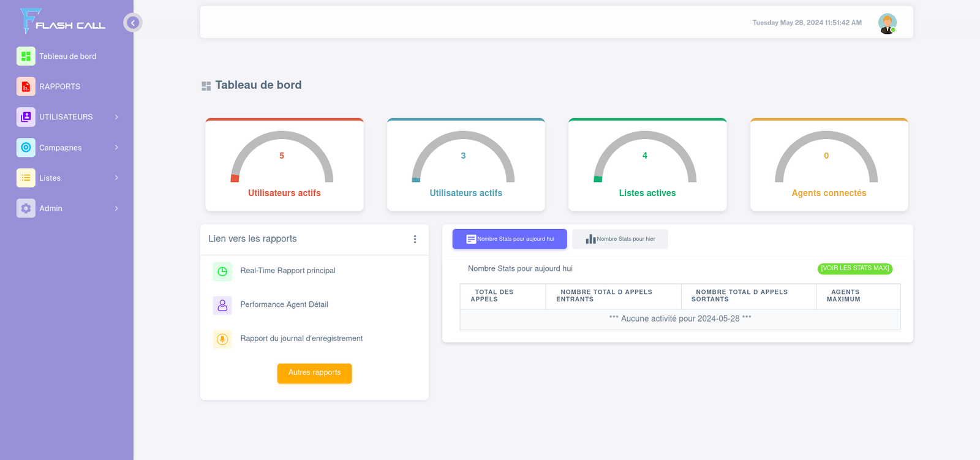Open the three-dot menu in Lien vers les rapports

(x=415, y=239)
